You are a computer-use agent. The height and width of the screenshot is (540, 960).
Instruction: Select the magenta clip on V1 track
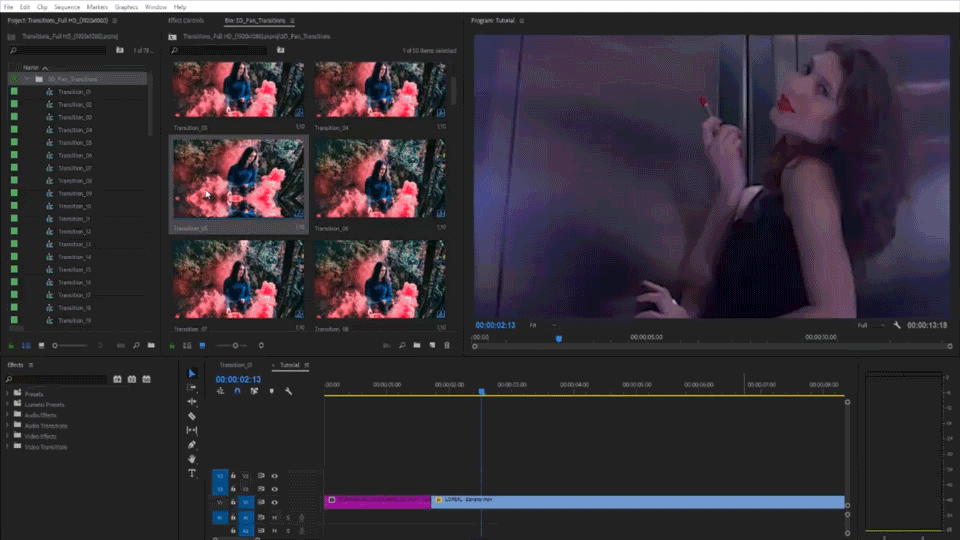point(377,502)
